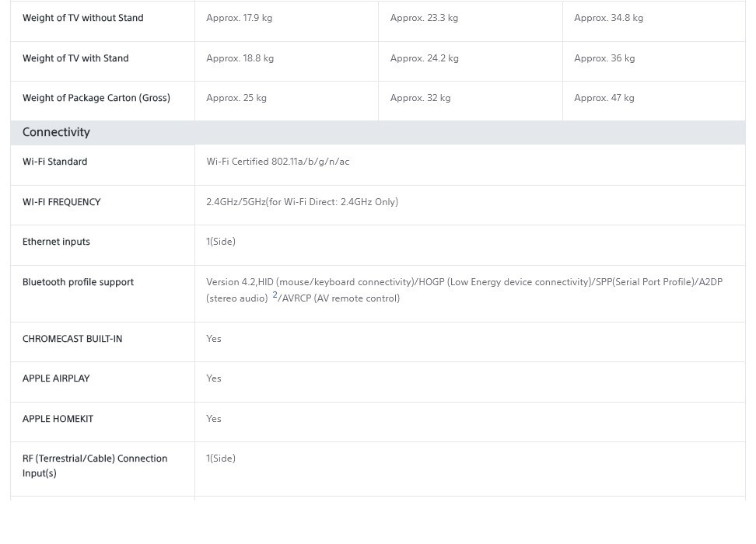Select the Ethernet inputs label
This screenshot has width=756, height=544.
pyautogui.click(x=57, y=242)
